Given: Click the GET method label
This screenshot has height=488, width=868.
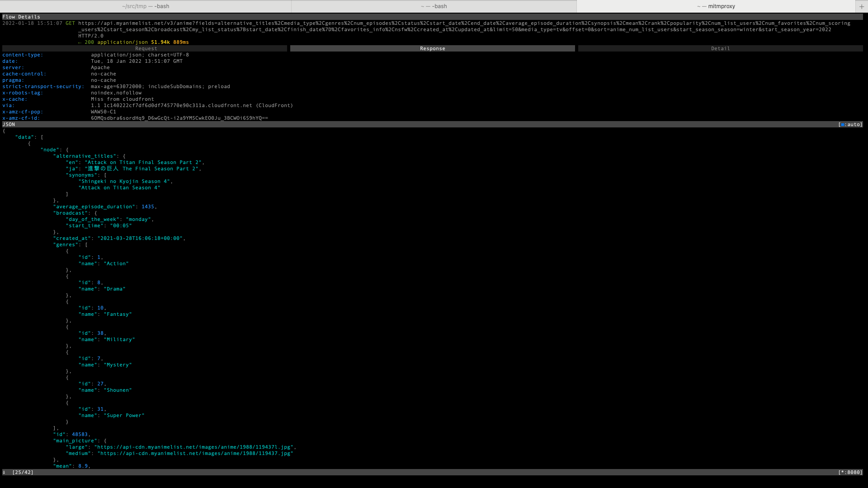Looking at the screenshot, I should pyautogui.click(x=70, y=23).
